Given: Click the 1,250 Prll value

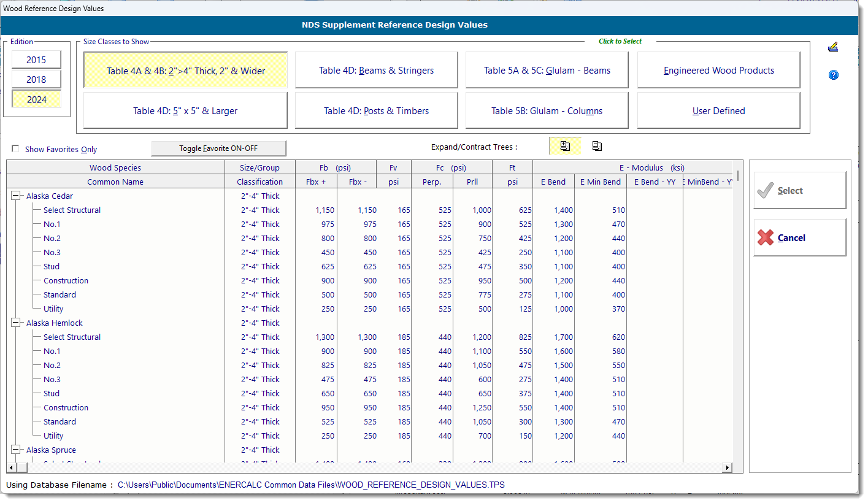Looking at the screenshot, I should click(482, 407).
